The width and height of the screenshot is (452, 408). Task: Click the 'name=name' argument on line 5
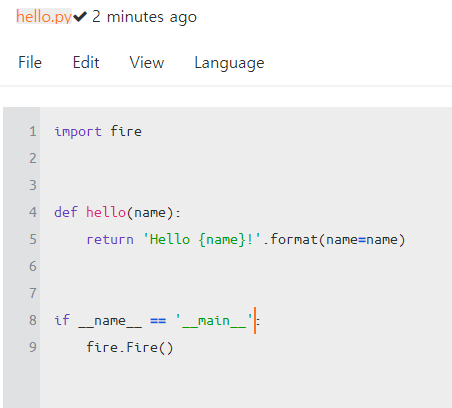point(362,240)
